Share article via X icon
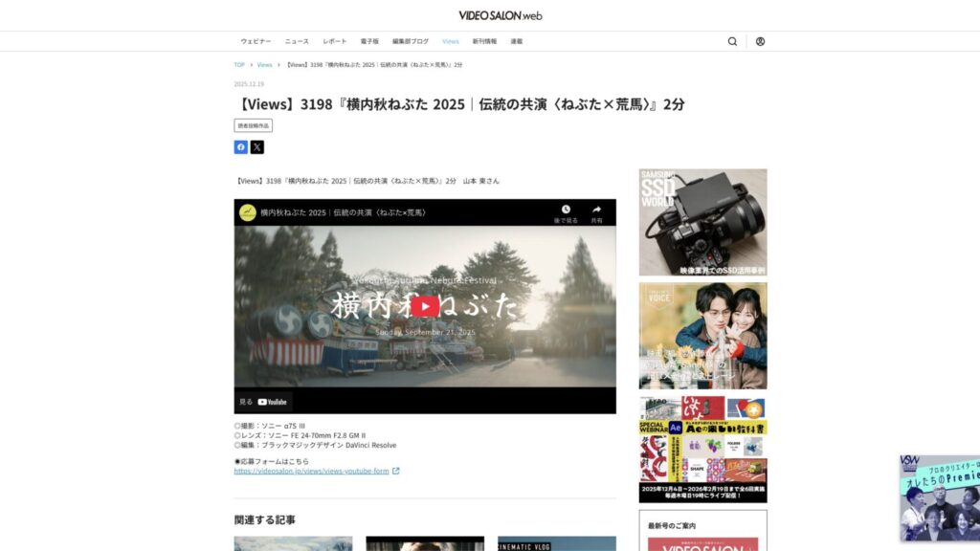980x551 pixels. (256, 147)
